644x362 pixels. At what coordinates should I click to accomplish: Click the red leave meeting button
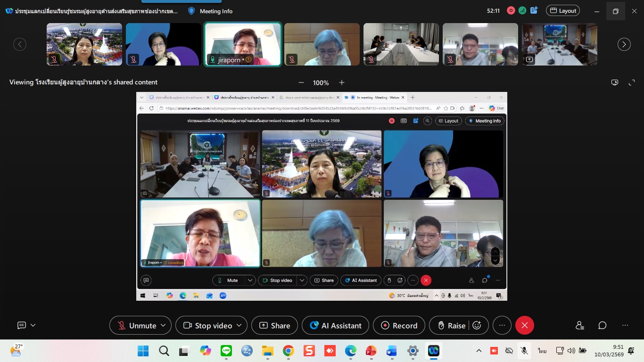coord(525,325)
